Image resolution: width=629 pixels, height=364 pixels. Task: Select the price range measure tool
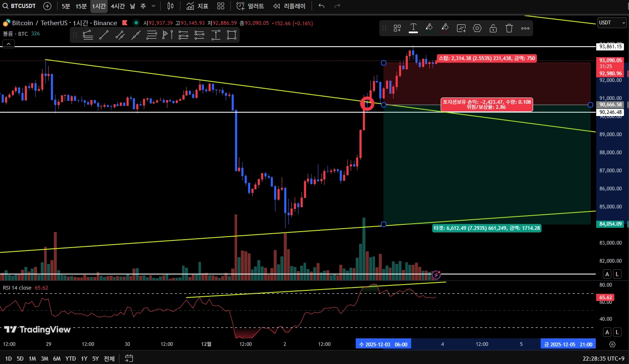coord(216,35)
